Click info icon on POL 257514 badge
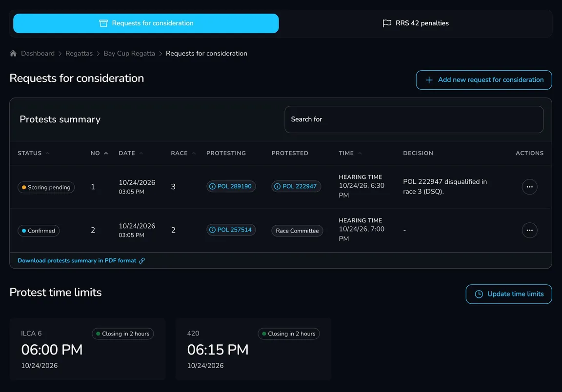Image resolution: width=562 pixels, height=392 pixels. 212,230
